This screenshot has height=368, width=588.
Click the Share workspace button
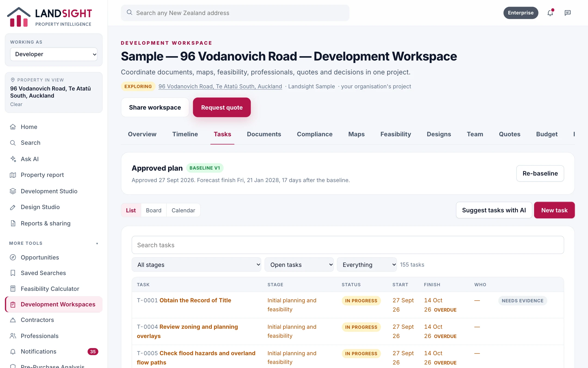[x=155, y=107]
